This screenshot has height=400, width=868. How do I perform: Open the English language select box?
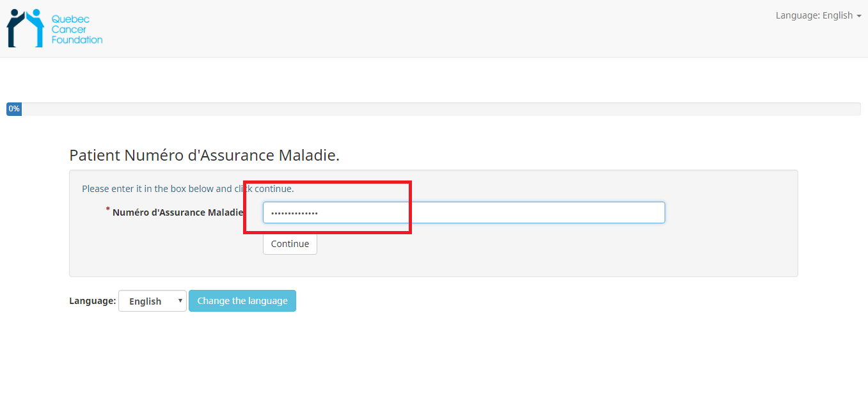(x=152, y=301)
